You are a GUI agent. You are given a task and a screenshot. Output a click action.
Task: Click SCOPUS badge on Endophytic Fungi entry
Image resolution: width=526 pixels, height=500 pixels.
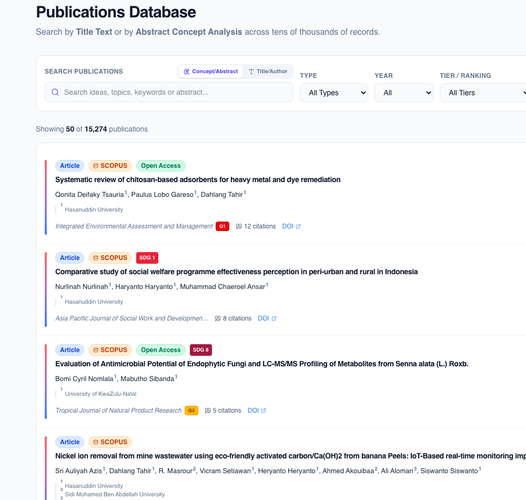coord(110,350)
